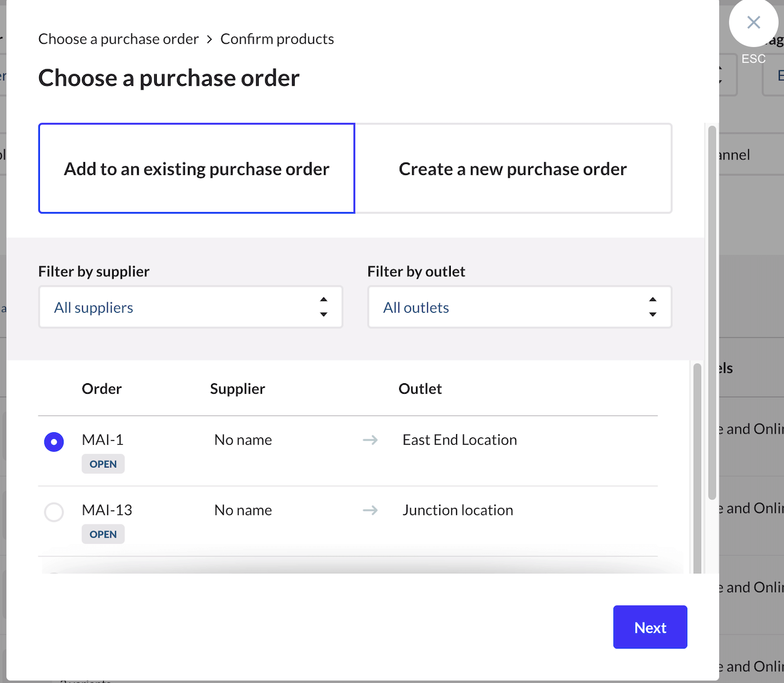The height and width of the screenshot is (683, 784).
Task: Choose Add to an existing purchase order
Action: [x=197, y=168]
